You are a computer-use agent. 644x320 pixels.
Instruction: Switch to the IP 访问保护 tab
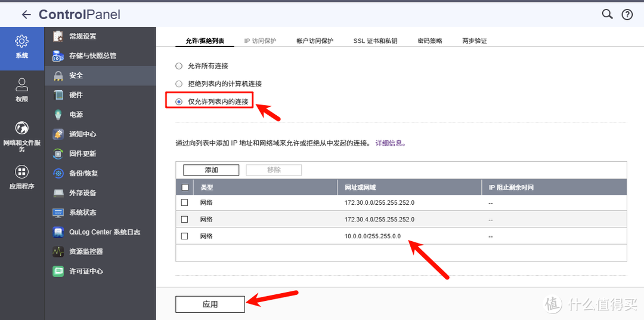tap(260, 41)
